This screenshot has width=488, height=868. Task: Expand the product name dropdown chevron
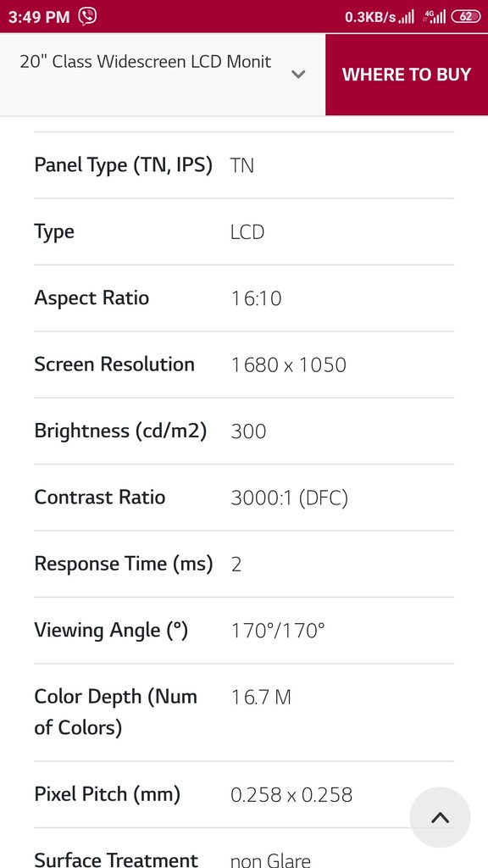(x=298, y=75)
